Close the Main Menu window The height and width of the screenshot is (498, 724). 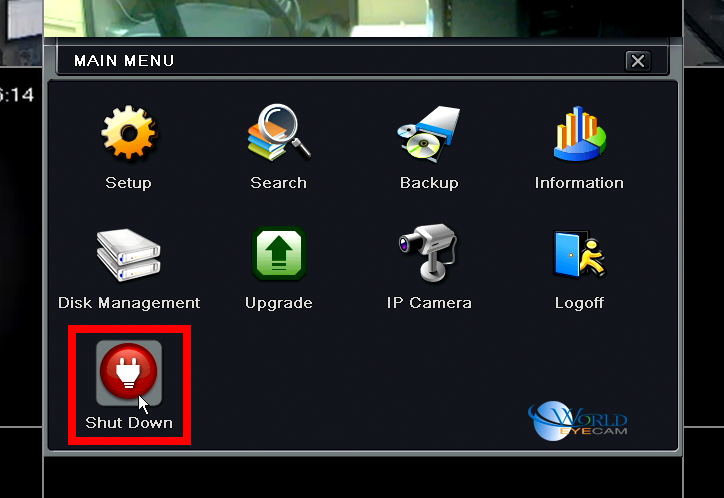pyautogui.click(x=638, y=61)
